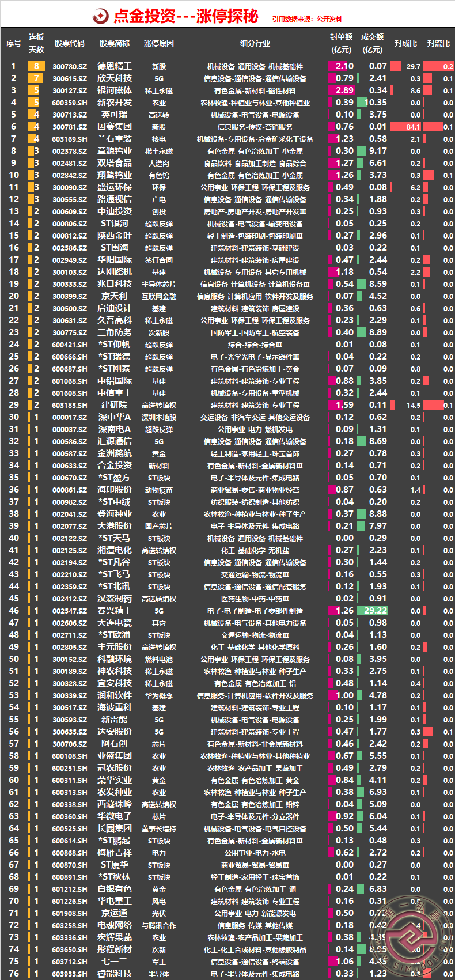Select stock name 欣天科技
The image size is (455, 980).
pos(115,78)
